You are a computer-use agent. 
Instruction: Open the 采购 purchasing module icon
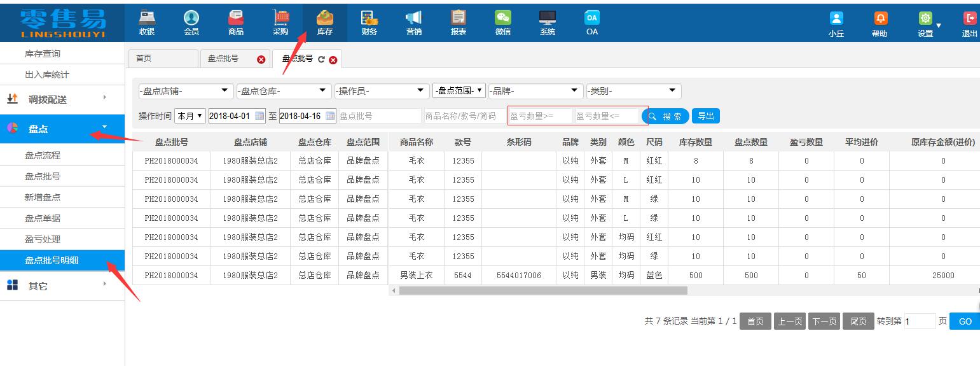[280, 18]
